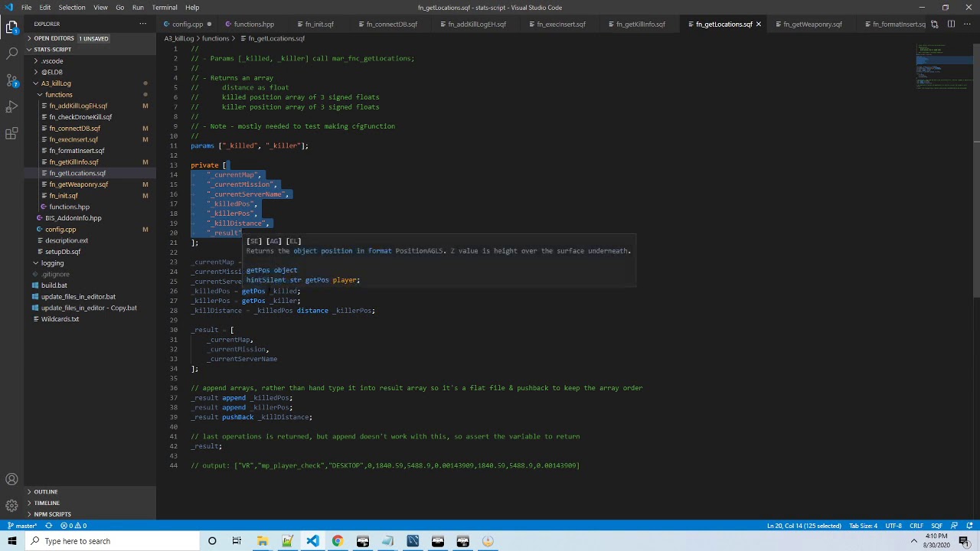
Task: Click the A3_killLog breadcrumb
Action: coord(179,38)
